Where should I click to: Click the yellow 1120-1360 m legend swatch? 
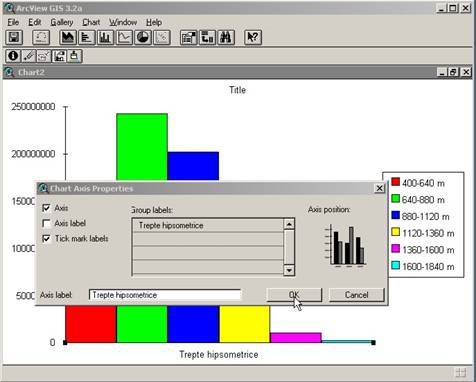(x=395, y=232)
